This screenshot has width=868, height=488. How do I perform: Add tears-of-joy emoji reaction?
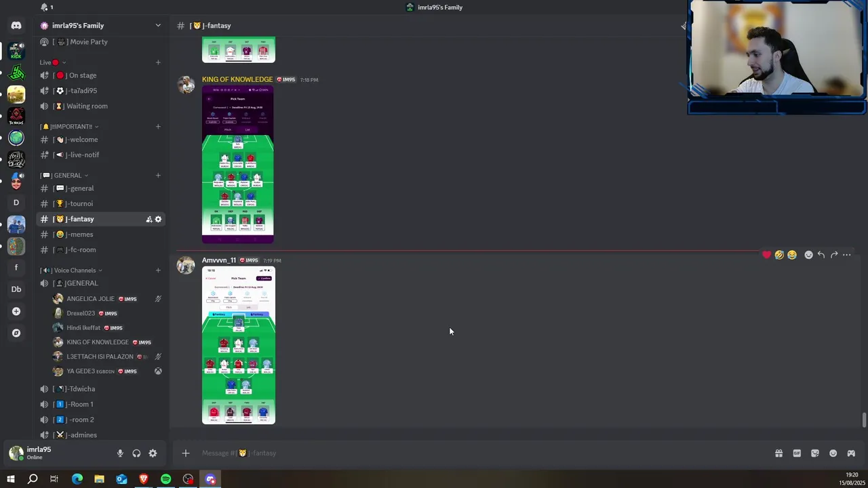(792, 255)
